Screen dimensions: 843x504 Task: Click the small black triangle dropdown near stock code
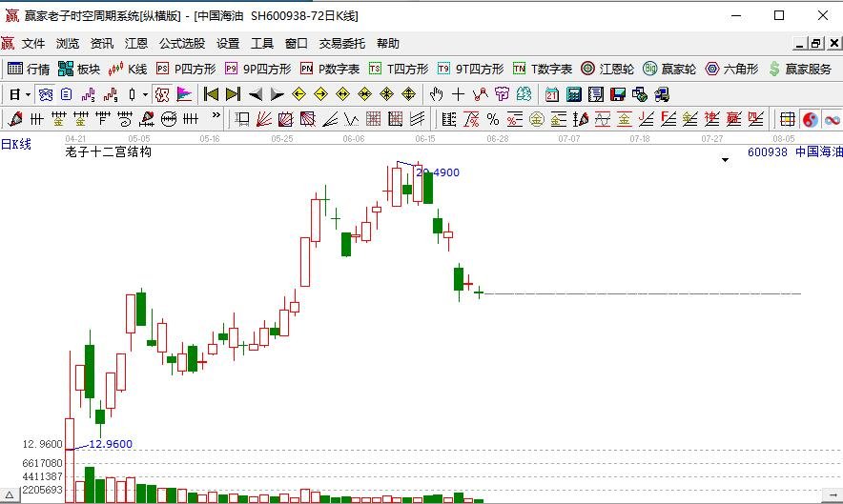[x=726, y=159]
